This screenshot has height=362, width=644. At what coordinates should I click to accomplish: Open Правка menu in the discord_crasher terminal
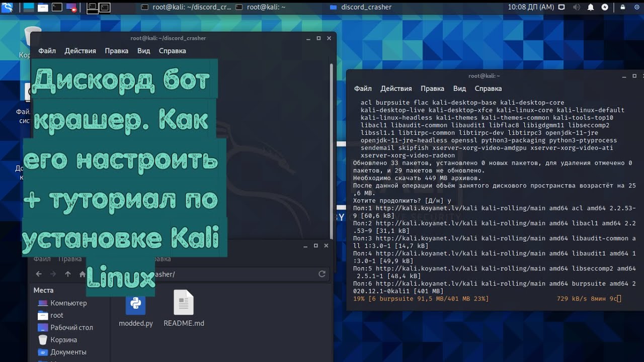[117, 51]
